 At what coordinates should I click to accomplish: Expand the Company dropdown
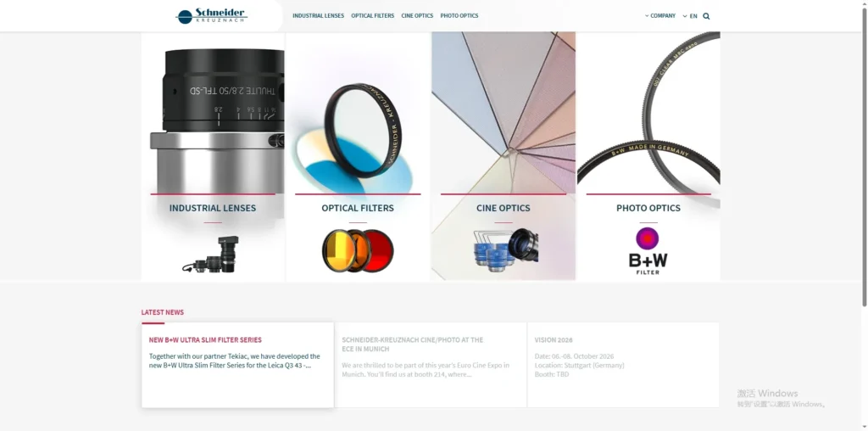(659, 16)
